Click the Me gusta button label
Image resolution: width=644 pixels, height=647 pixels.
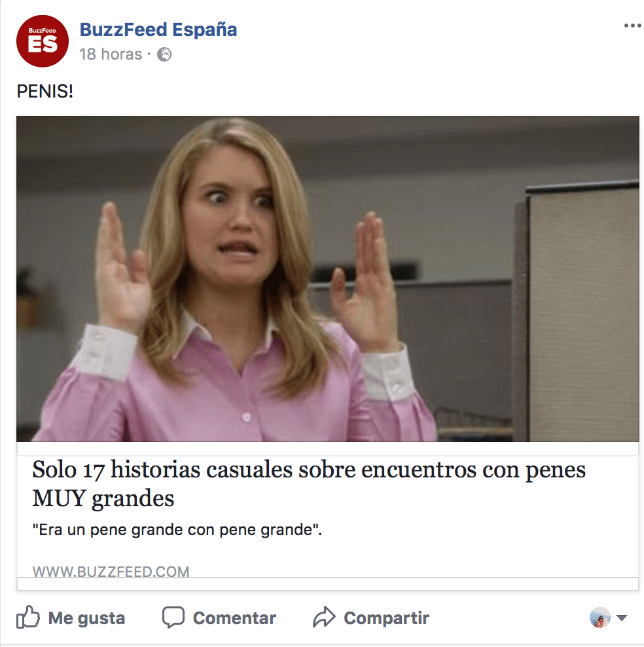[86, 618]
